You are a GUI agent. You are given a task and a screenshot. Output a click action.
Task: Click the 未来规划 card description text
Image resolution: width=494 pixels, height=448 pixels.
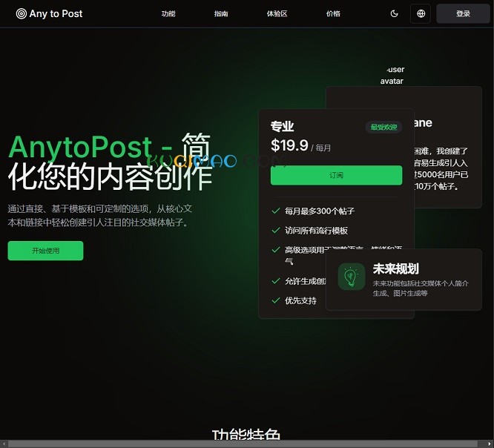click(421, 289)
